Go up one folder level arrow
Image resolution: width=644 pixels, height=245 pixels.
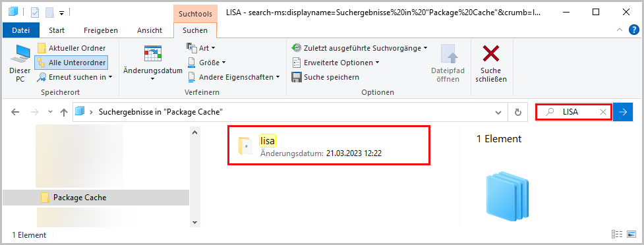64,112
